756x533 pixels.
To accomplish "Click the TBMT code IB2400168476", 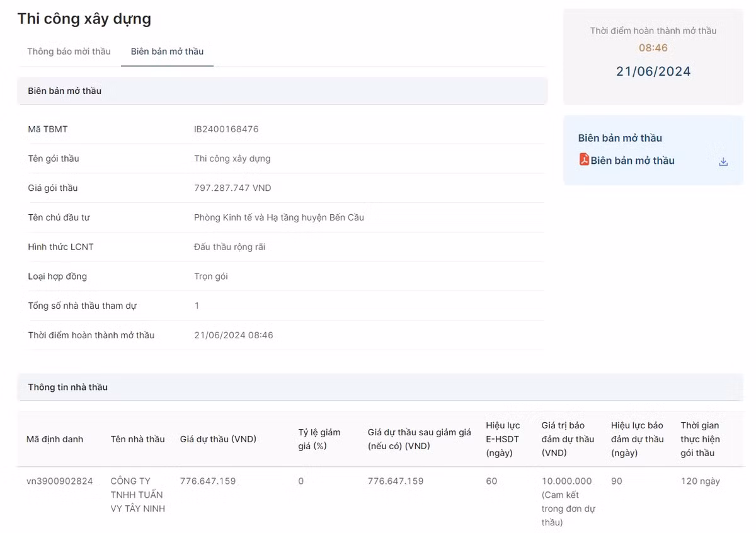I will tap(226, 129).
